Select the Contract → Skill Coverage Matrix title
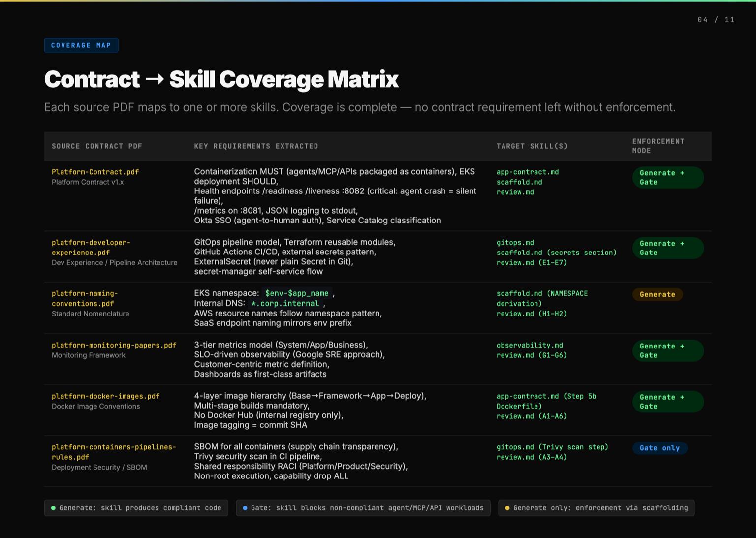 [x=221, y=79]
